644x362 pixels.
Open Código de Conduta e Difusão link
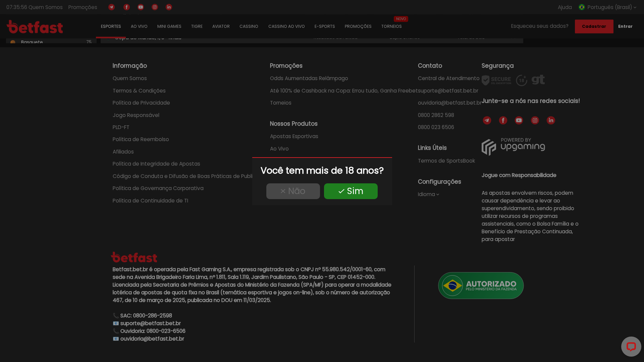click(182, 176)
